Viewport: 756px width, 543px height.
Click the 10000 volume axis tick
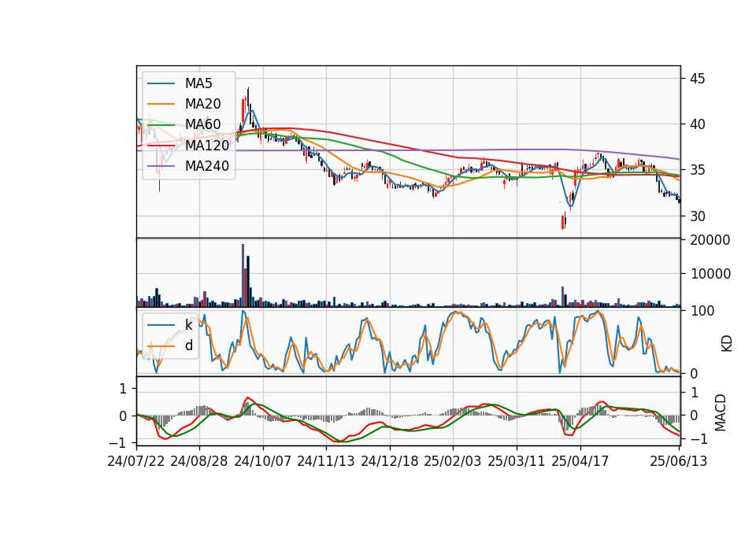[710, 274]
